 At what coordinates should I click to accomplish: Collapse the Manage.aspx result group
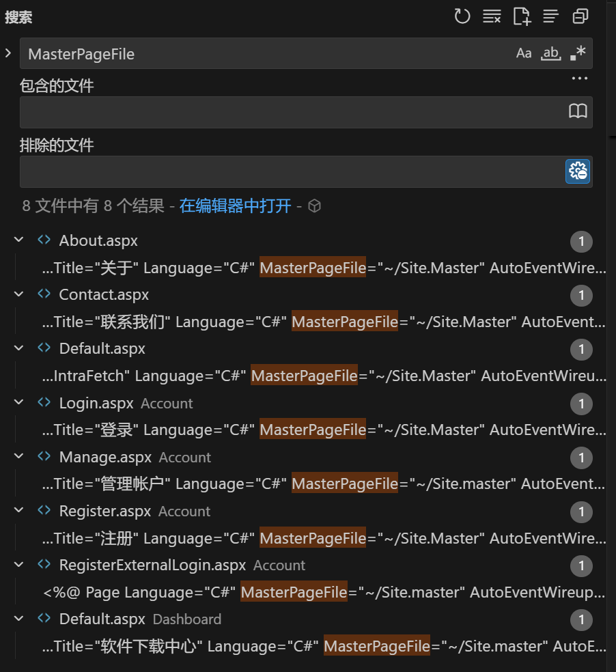pos(18,456)
